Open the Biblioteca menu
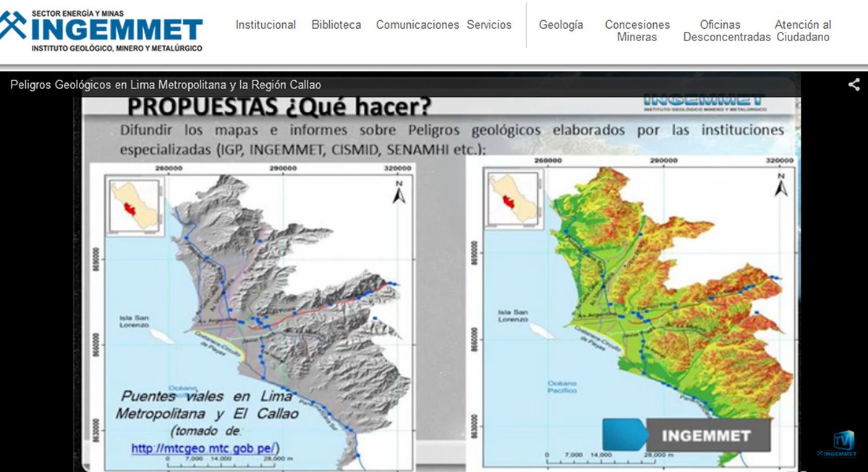 [x=336, y=25]
